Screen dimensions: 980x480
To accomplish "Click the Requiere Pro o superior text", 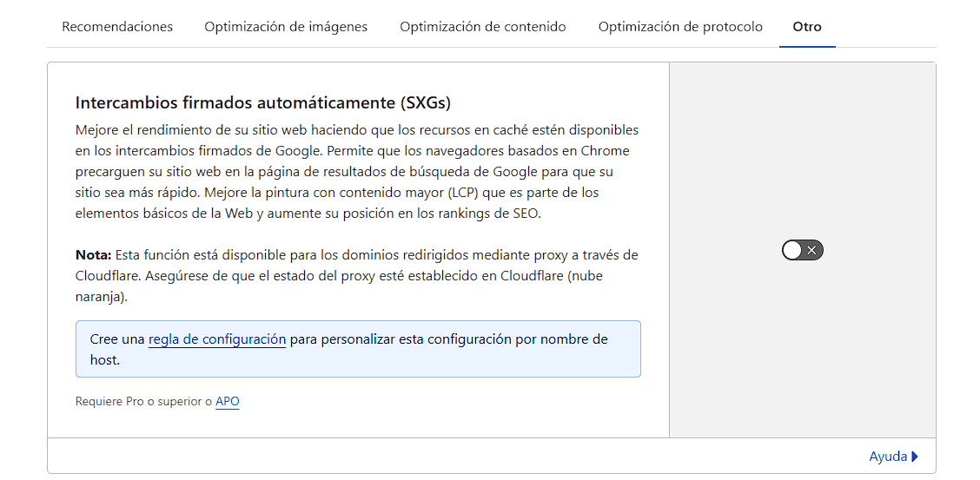I will tap(143, 401).
